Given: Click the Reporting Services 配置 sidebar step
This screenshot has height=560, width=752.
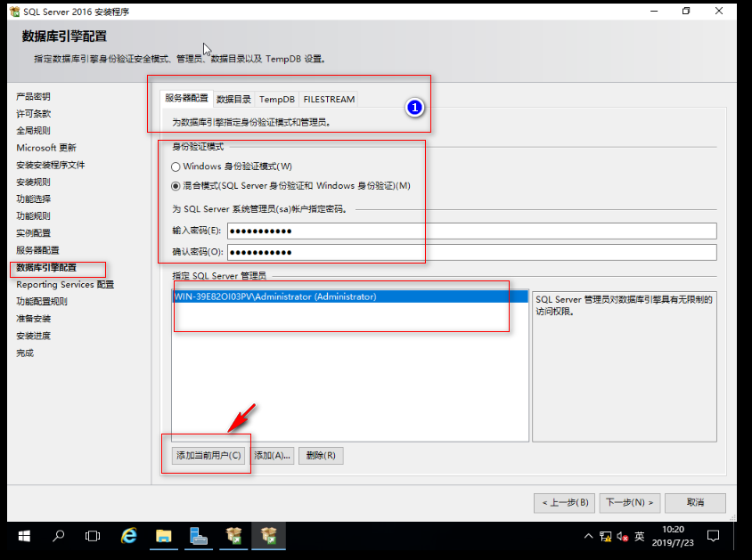Looking at the screenshot, I should tap(65, 285).
